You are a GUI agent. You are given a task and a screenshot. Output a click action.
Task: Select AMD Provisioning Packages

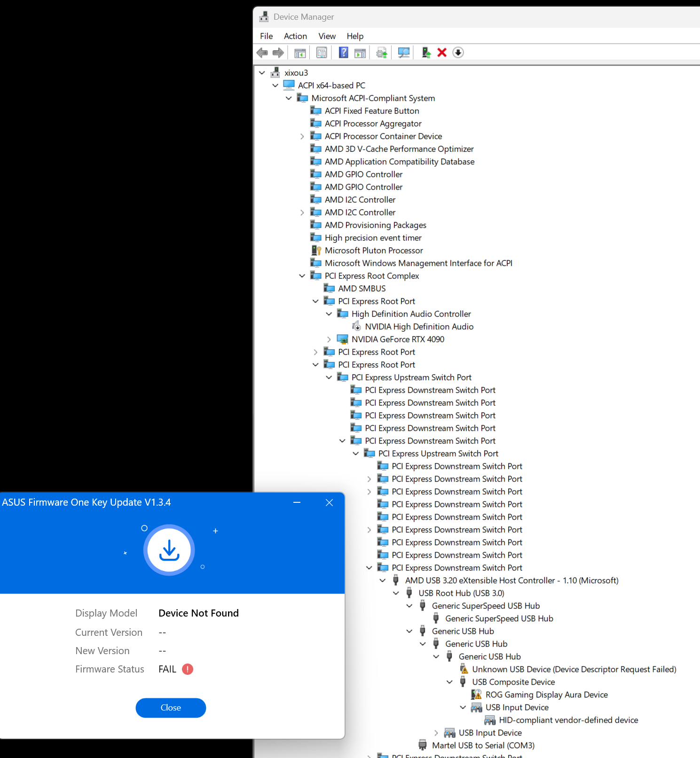tap(376, 225)
